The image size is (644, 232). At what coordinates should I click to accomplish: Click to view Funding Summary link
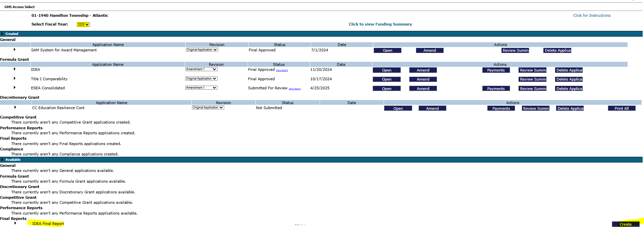[380, 24]
